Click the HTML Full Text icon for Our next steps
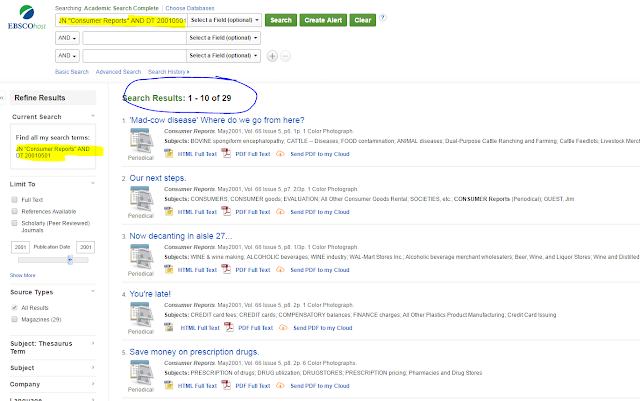 click(x=169, y=212)
